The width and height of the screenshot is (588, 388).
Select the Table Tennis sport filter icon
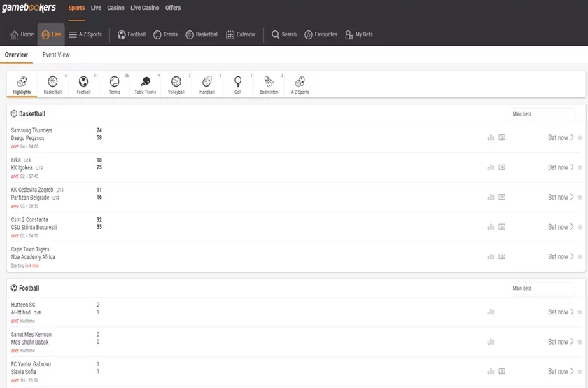(146, 85)
